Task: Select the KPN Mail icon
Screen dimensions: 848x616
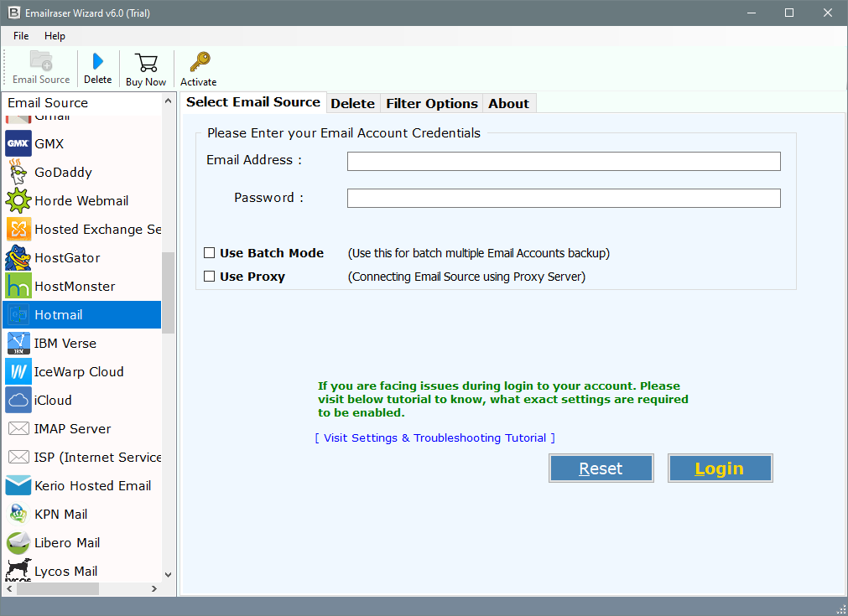Action: click(18, 514)
